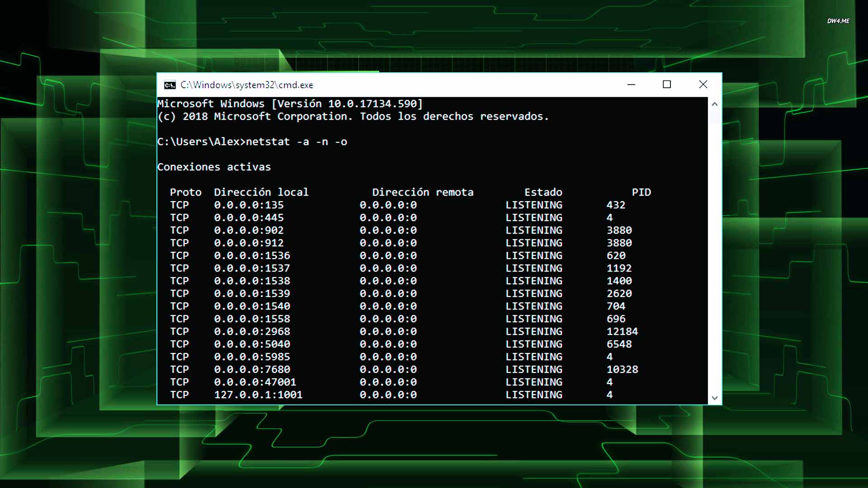The height and width of the screenshot is (488, 868).
Task: Click the scrollbar up arrow
Action: click(x=714, y=103)
